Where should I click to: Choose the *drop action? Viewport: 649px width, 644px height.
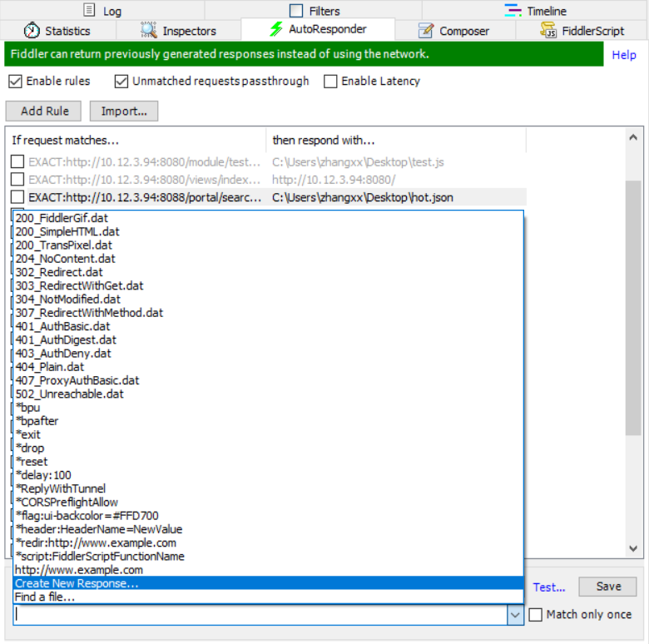268,448
